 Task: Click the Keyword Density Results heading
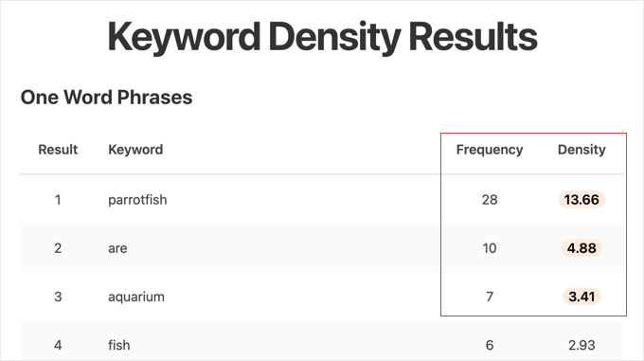point(322,37)
